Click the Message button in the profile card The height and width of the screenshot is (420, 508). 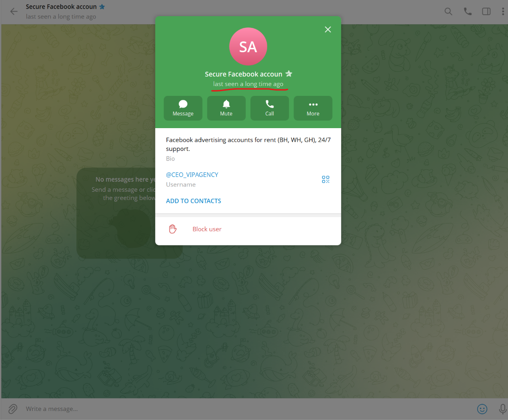183,108
